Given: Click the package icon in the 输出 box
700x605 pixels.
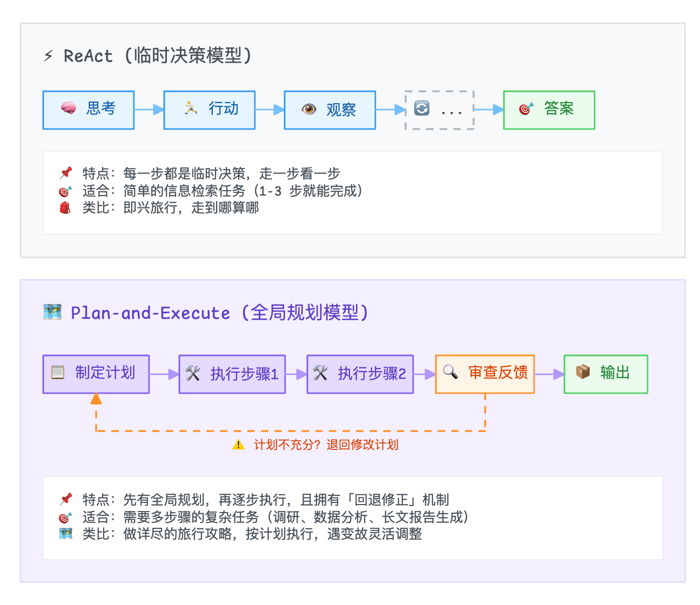Looking at the screenshot, I should click(x=583, y=372).
